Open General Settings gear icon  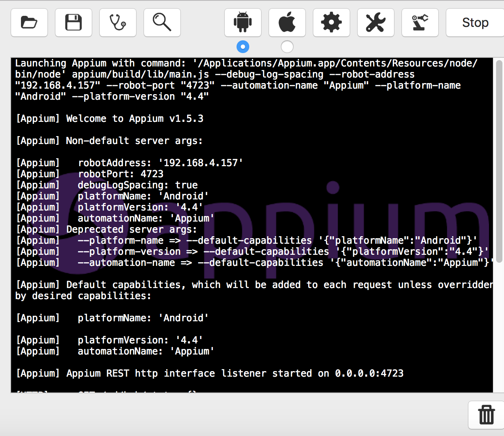point(332,23)
